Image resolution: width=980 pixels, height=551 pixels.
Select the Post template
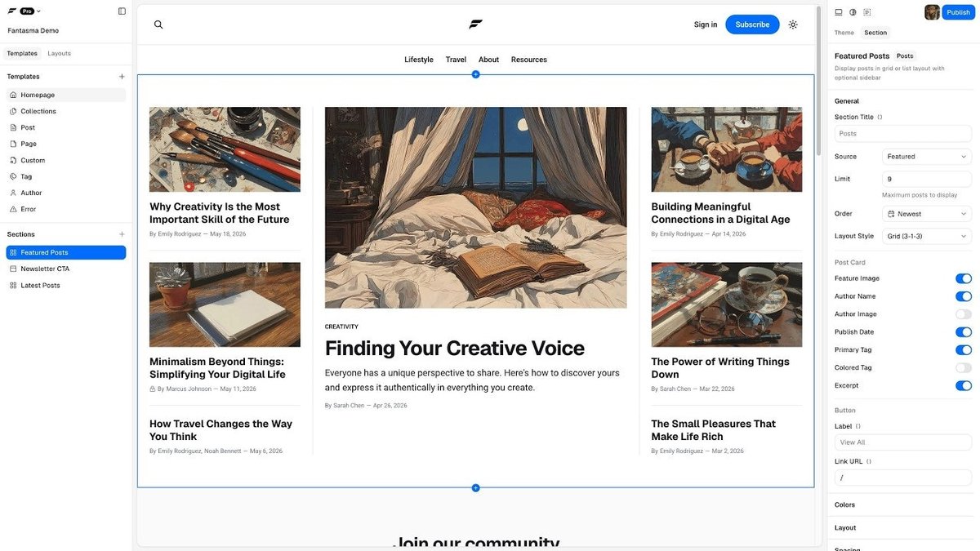[66, 127]
